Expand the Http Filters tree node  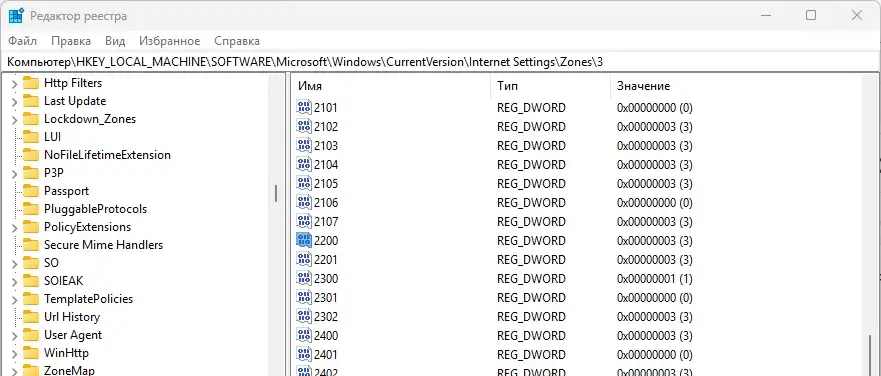pyautogui.click(x=14, y=84)
